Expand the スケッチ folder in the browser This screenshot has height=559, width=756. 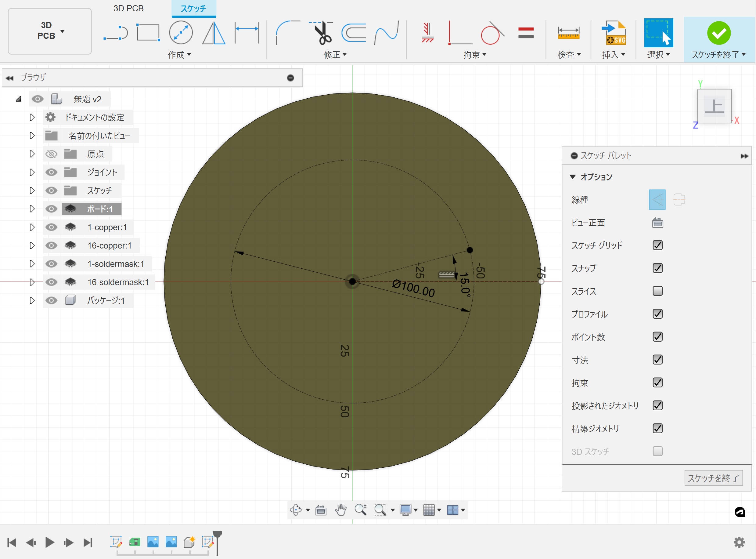(32, 190)
